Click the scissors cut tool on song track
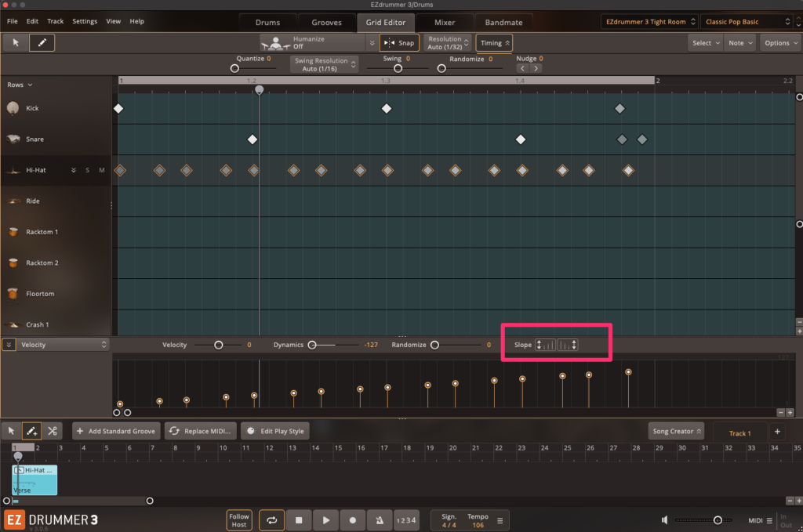Viewport: 803px width, 532px height. click(x=52, y=431)
